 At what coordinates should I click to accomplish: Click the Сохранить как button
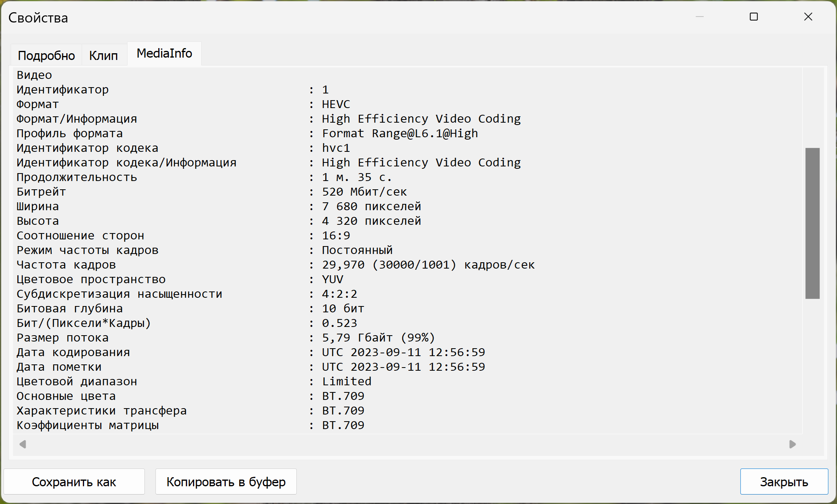[74, 482]
